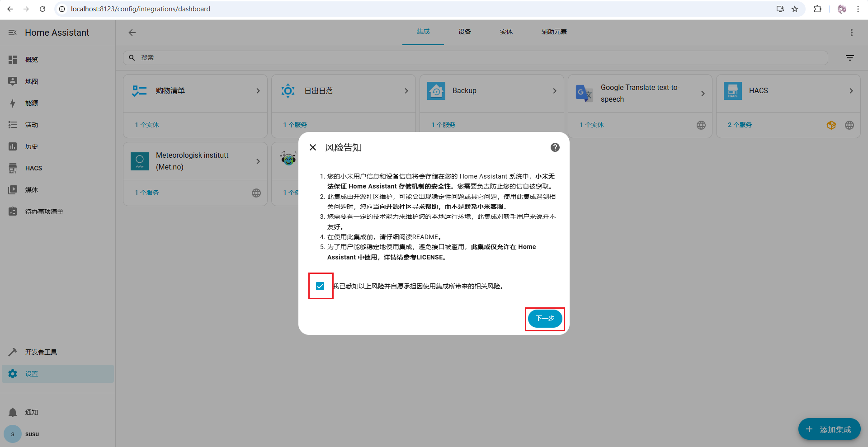Click the filter icon beside search

pyautogui.click(x=849, y=58)
